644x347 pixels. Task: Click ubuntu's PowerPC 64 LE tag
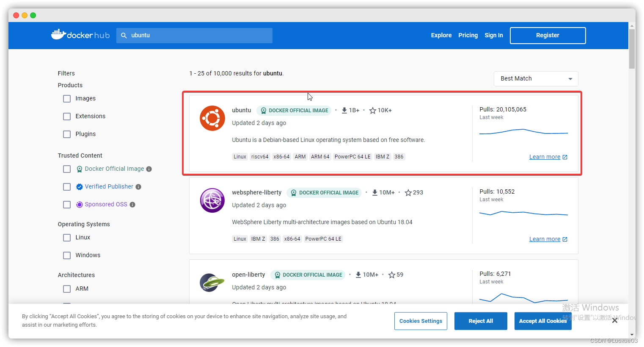pyautogui.click(x=352, y=157)
